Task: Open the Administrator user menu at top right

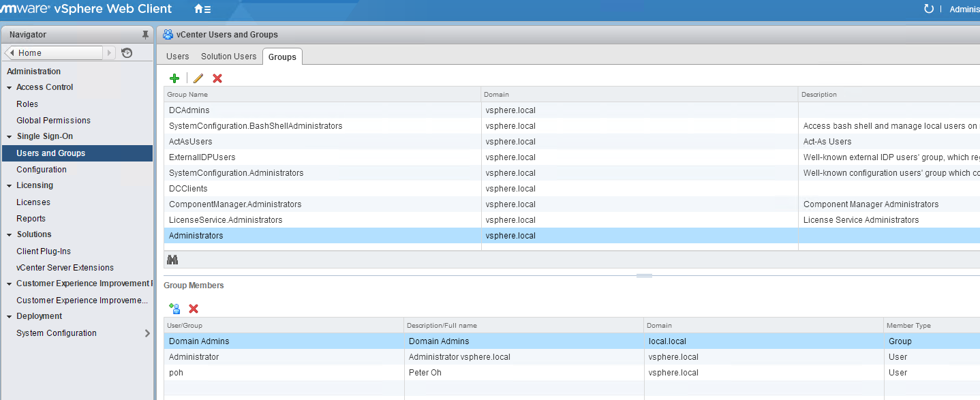Action: click(964, 9)
